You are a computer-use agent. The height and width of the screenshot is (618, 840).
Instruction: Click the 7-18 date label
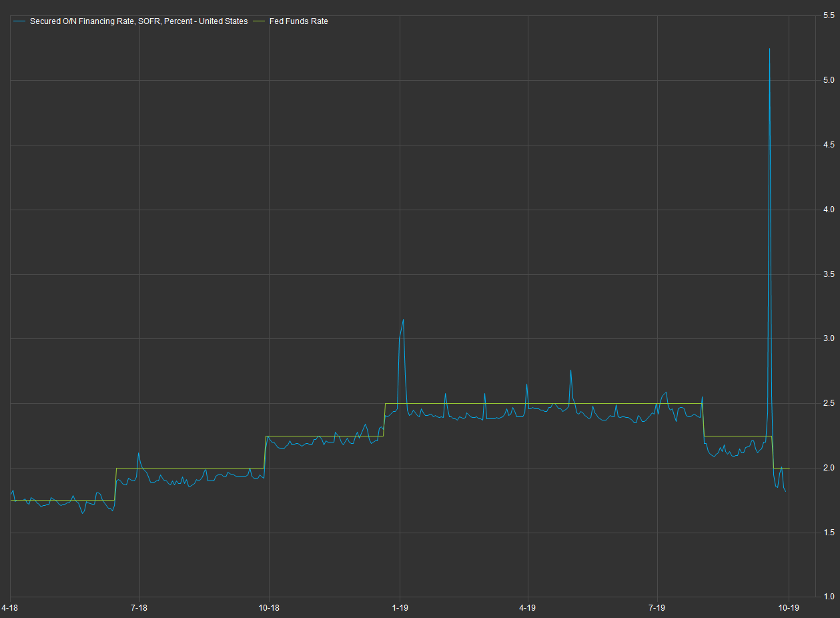pyautogui.click(x=139, y=608)
